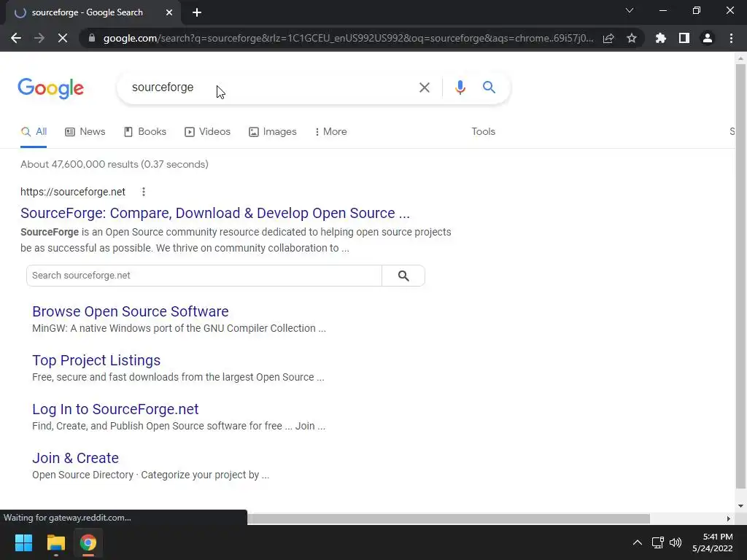Show hidden system tray icons
Screen dimensions: 747x560
[638, 542]
